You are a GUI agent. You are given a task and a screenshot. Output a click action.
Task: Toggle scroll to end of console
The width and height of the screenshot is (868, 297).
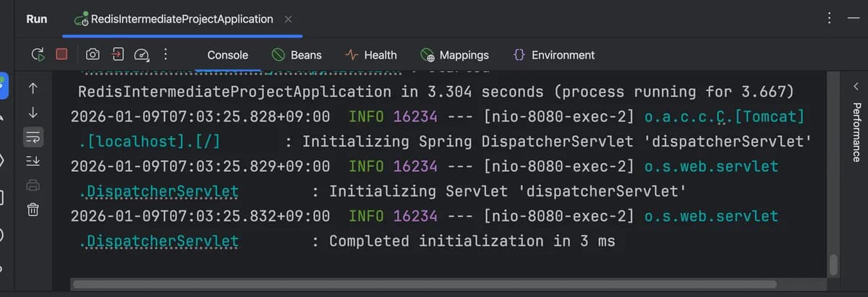click(33, 161)
